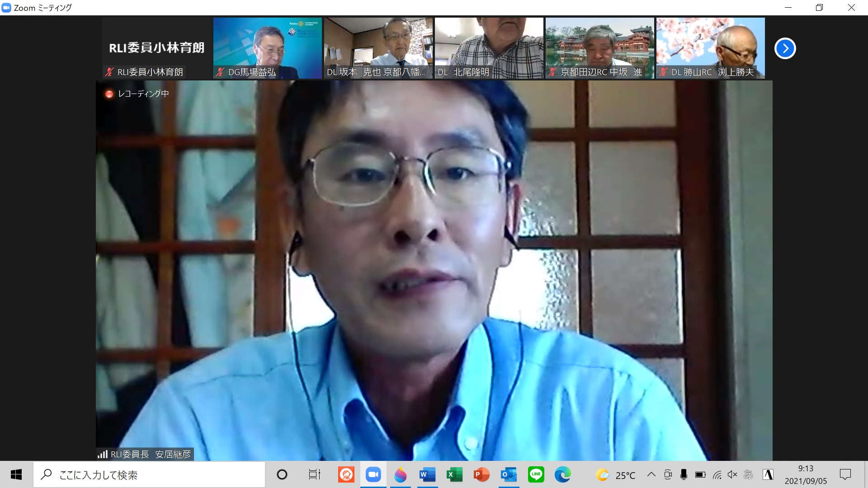Toggle the muted speaker volume icon
Viewport: 868px width, 488px height.
click(x=732, y=474)
